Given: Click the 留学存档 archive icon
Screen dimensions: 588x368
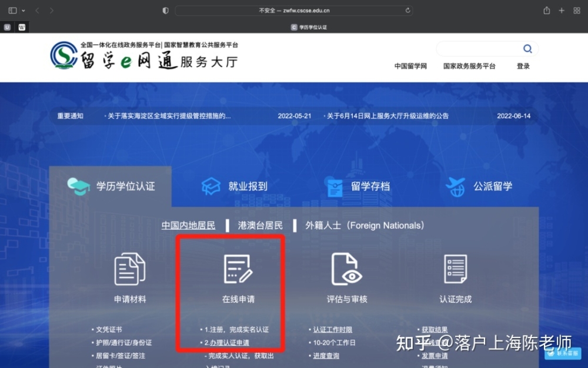Looking at the screenshot, I should tap(335, 187).
